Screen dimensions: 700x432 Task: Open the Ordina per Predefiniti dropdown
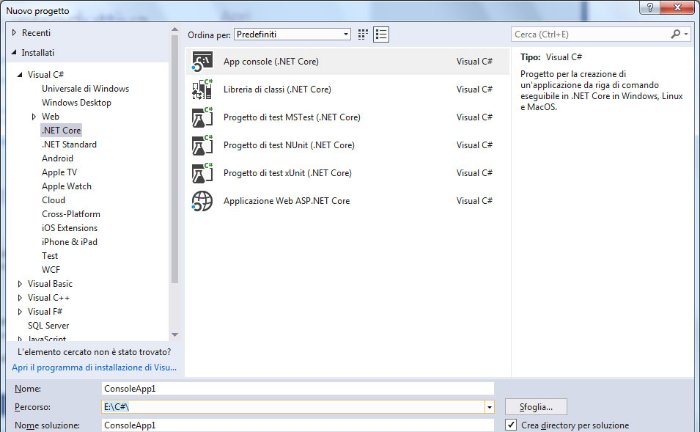pos(292,34)
